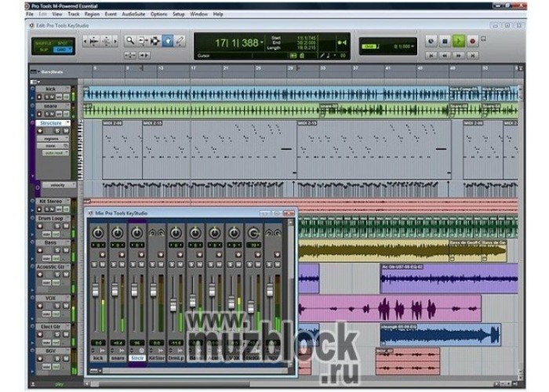This screenshot has height=392, width=549.
Task: Select the Selector tool in edit toolbar
Action: tap(155, 41)
